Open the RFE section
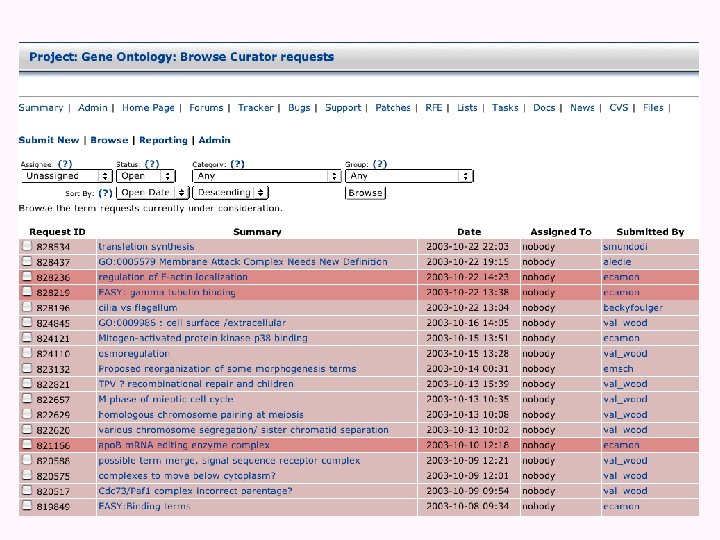Screen dimensions: 720x540 click(x=433, y=107)
